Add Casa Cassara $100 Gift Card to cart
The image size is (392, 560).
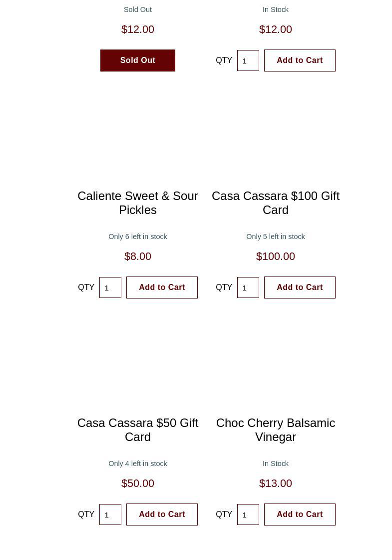(300, 287)
